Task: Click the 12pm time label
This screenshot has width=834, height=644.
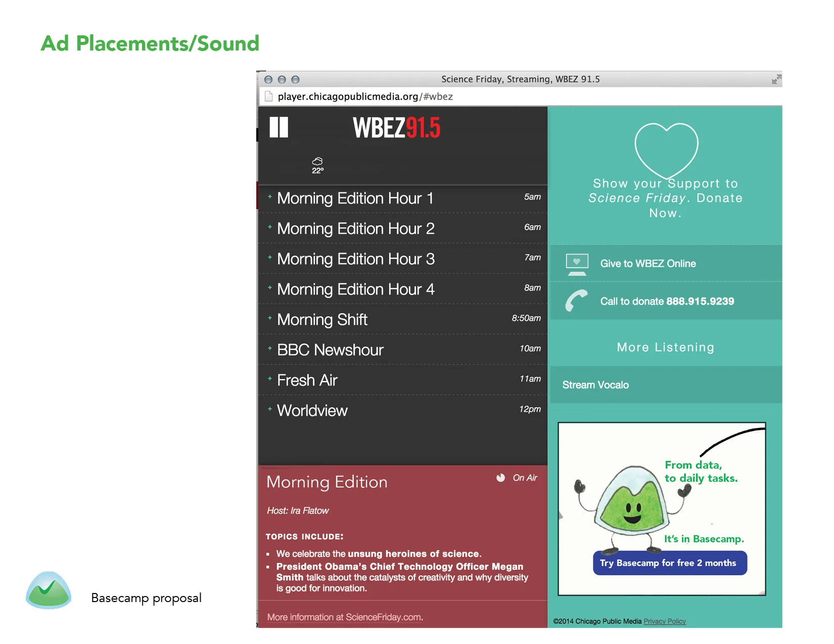Action: [530, 409]
